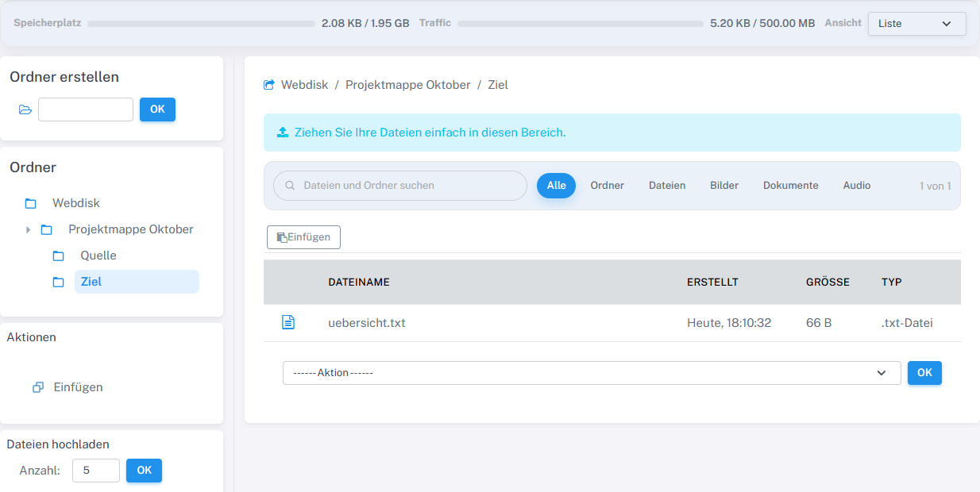Show only Dateien with the filter tab
Screen dimensions: 980x492
(x=667, y=186)
